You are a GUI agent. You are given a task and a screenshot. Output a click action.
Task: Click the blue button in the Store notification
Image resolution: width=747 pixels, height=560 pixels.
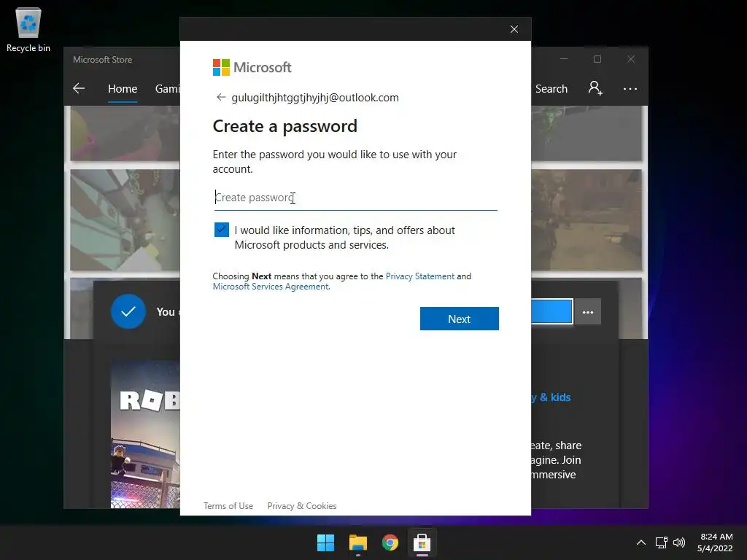[x=551, y=311]
